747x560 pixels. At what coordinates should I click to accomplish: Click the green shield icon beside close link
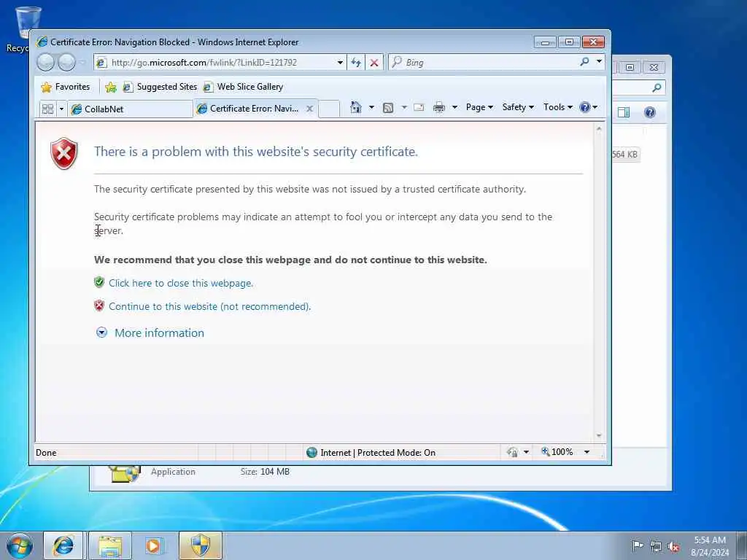[99, 282]
